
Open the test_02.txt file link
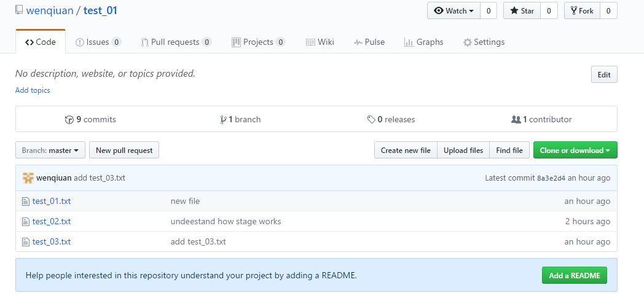pos(52,222)
